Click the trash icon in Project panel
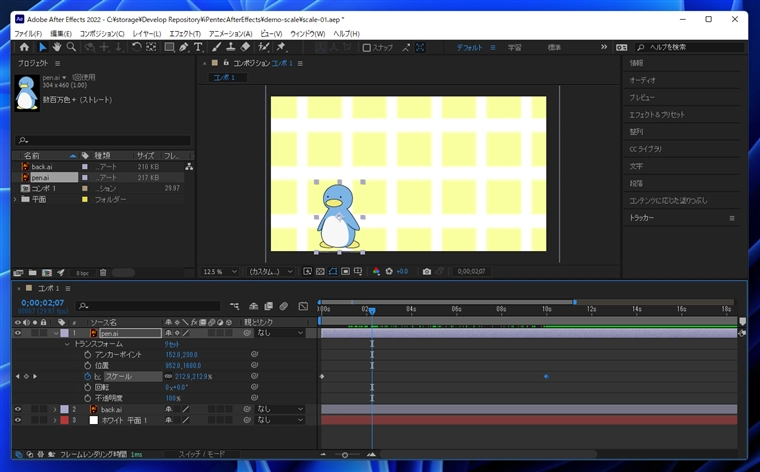Viewport: 760px width, 472px height. click(x=103, y=272)
